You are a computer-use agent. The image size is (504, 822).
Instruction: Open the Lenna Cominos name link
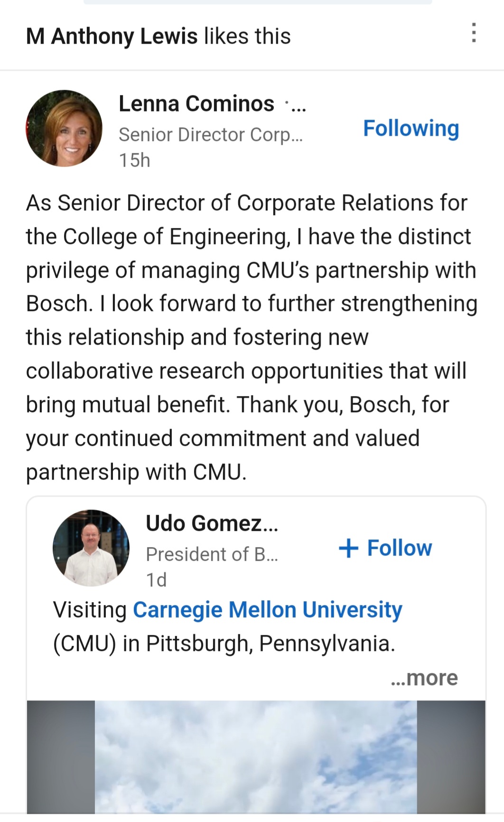tap(196, 104)
